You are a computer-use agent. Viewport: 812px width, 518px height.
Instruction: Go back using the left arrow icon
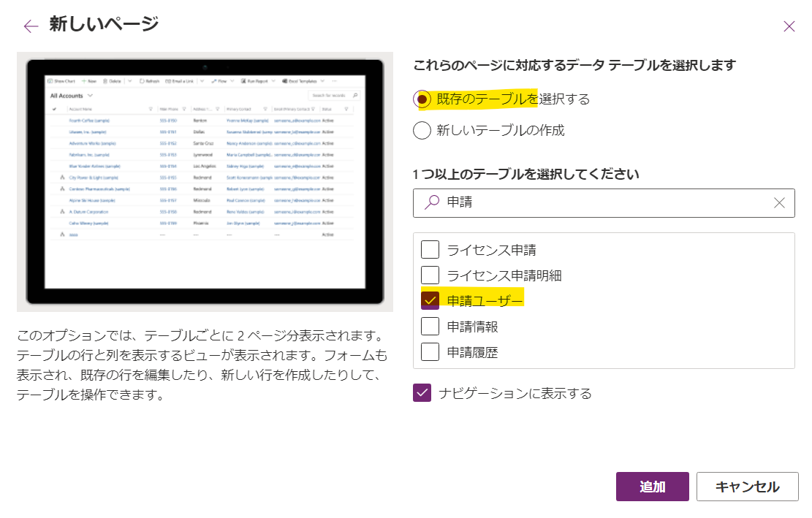tap(31, 26)
